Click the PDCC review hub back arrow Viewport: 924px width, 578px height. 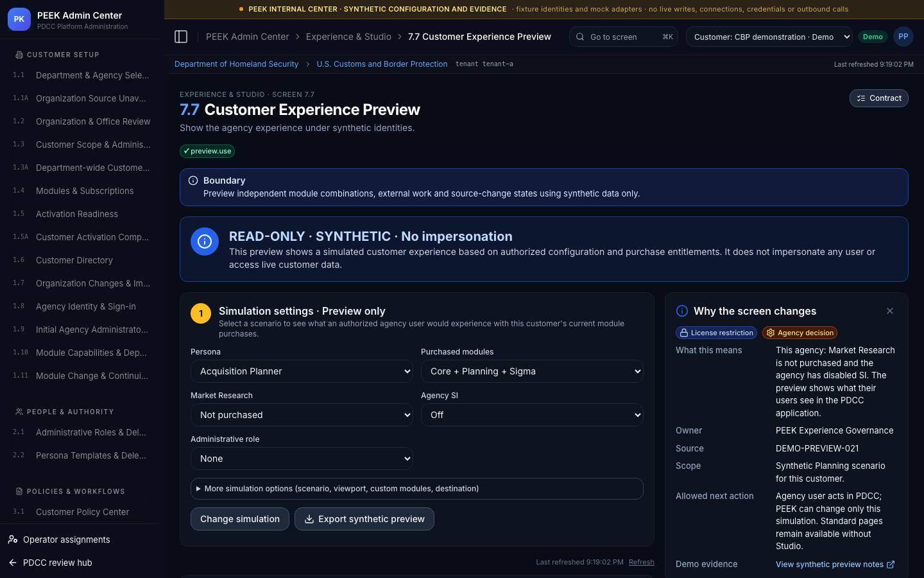pos(13,563)
